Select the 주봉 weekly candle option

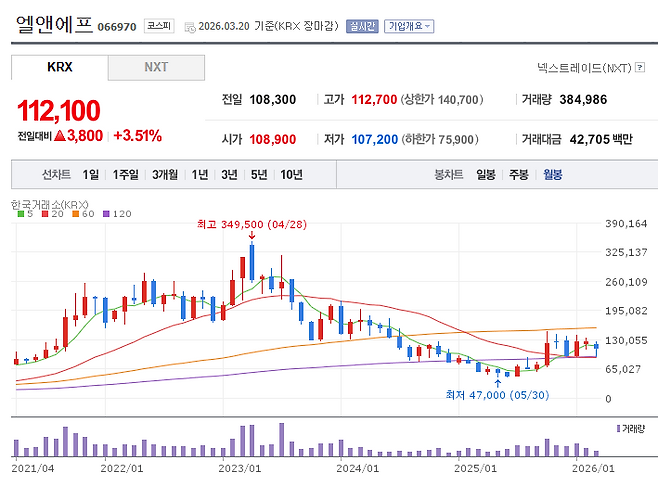point(519,174)
